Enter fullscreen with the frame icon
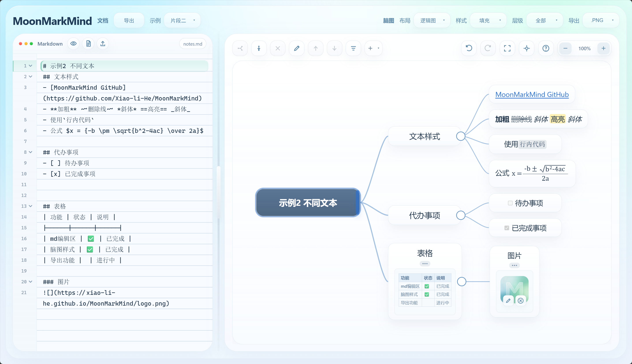This screenshot has height=364, width=632. coord(507,48)
